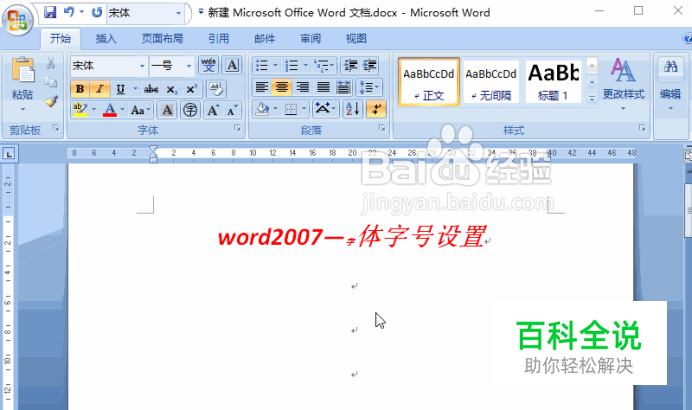This screenshot has height=410, width=692.
Task: Open 样式 pane launcher
Action: [x=642, y=128]
